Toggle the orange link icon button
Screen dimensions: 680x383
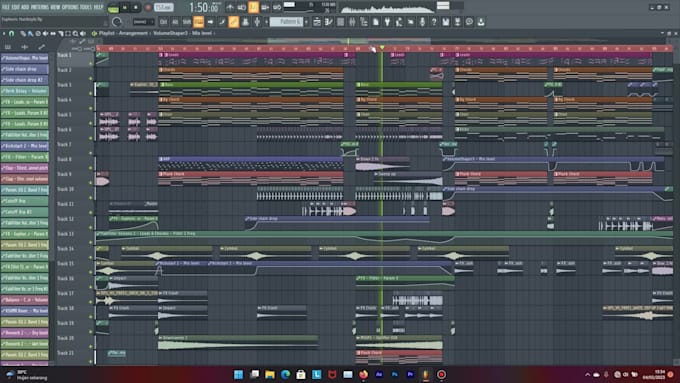pyautogui.click(x=233, y=21)
